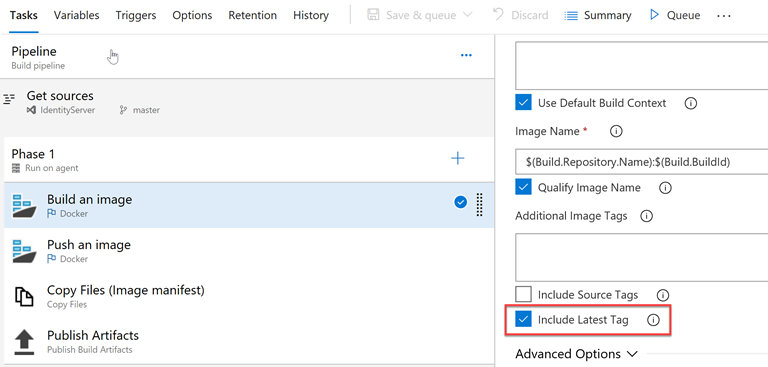Click the Copy Files task icon
This screenshot has width=768, height=367.
click(24, 296)
